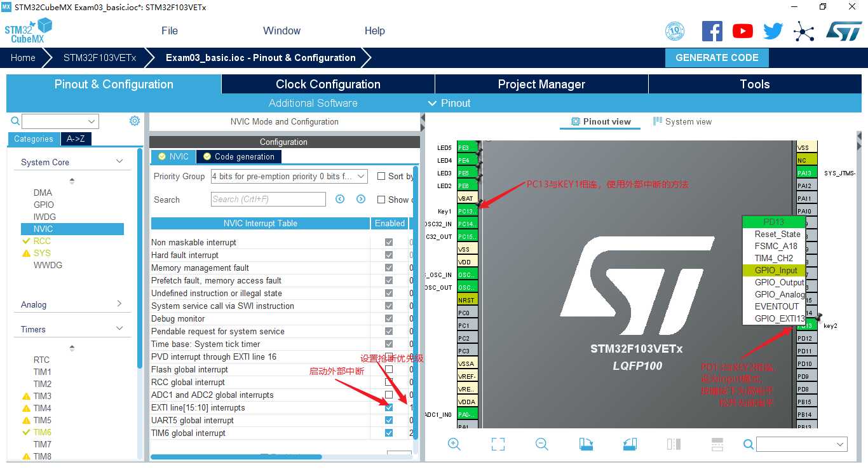Collapse the mode panel arrows above Configuration
The width and height of the screenshot is (868, 469).
[423, 121]
